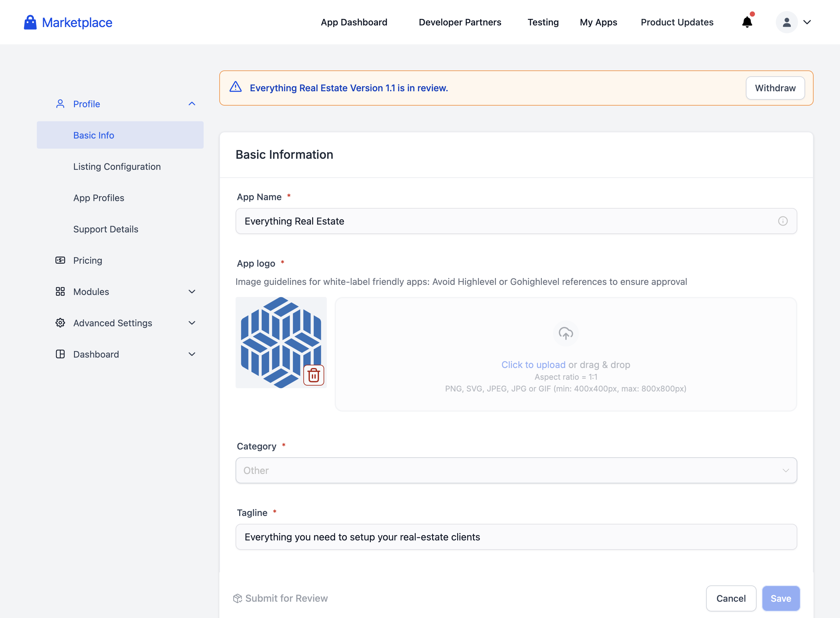This screenshot has height=618, width=840.
Task: Open the notifications bell
Action: tap(747, 22)
